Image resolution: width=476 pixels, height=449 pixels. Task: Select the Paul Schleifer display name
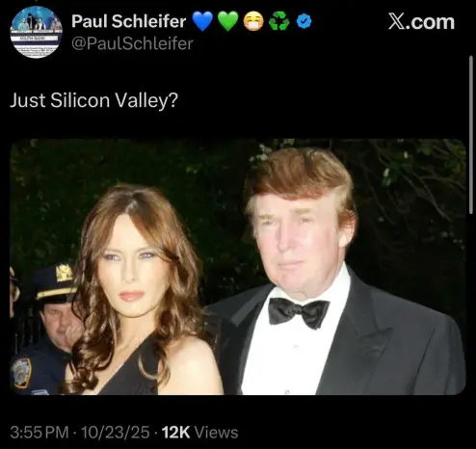(128, 21)
